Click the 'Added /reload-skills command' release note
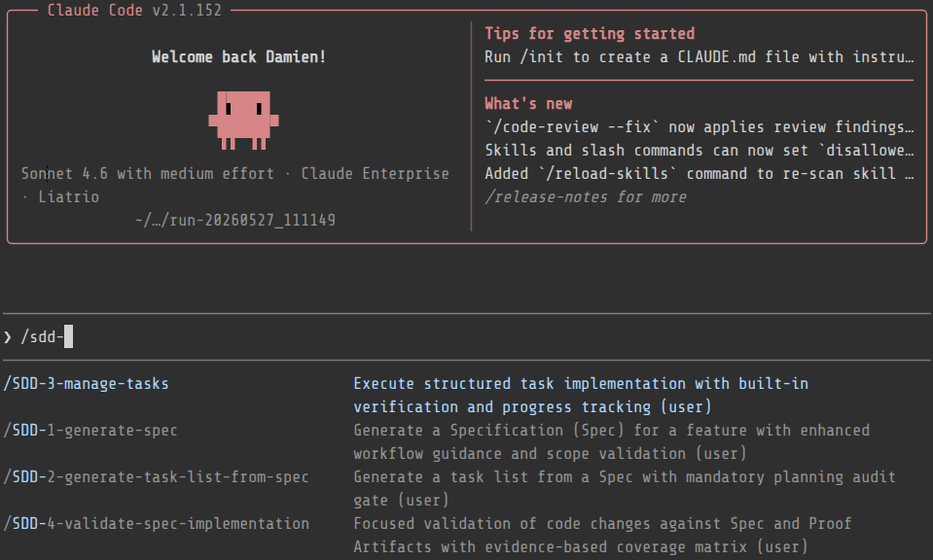933x560 pixels. [x=700, y=174]
